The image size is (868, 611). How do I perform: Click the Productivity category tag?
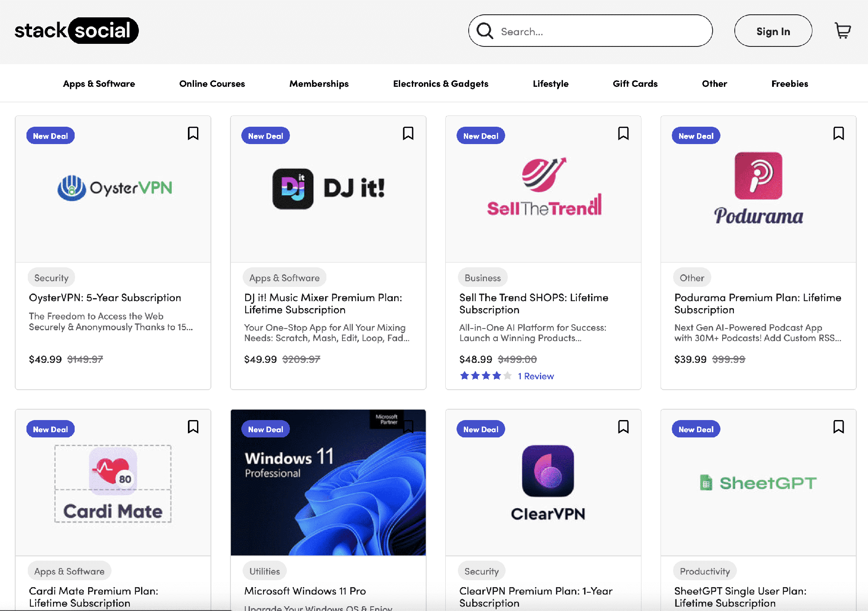[x=705, y=571]
